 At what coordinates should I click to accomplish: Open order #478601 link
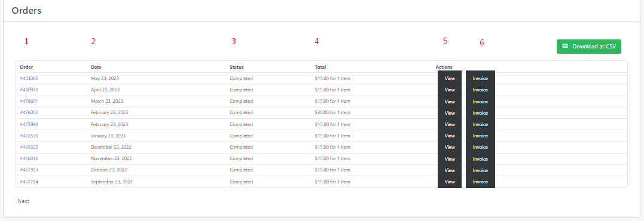(x=29, y=101)
